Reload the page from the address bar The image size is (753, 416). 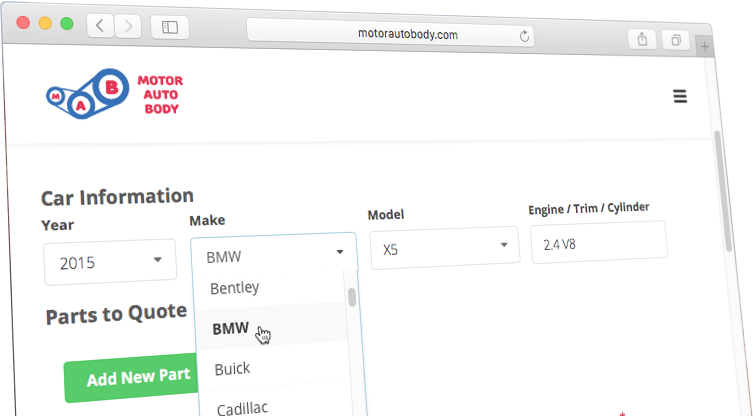[x=524, y=36]
